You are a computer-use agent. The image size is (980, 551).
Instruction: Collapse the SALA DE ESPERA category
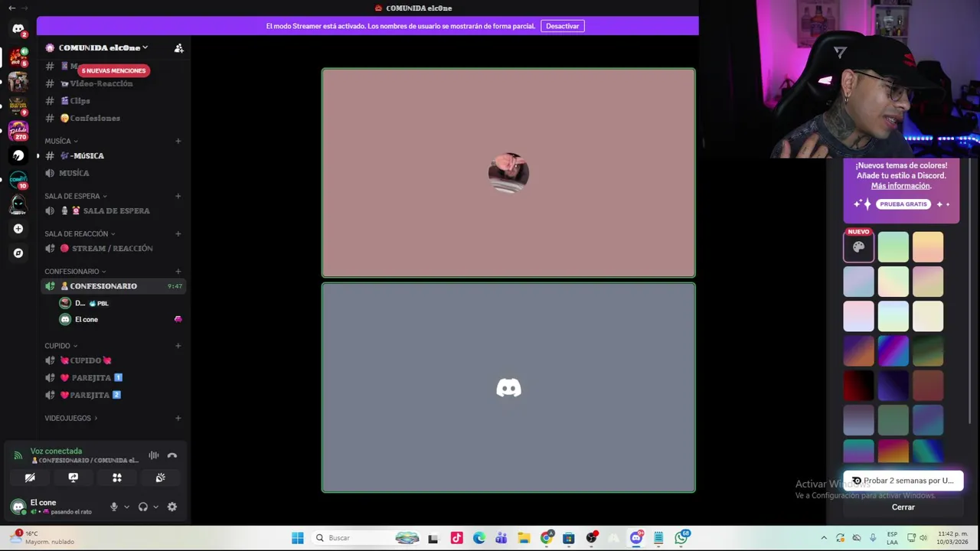coord(76,196)
